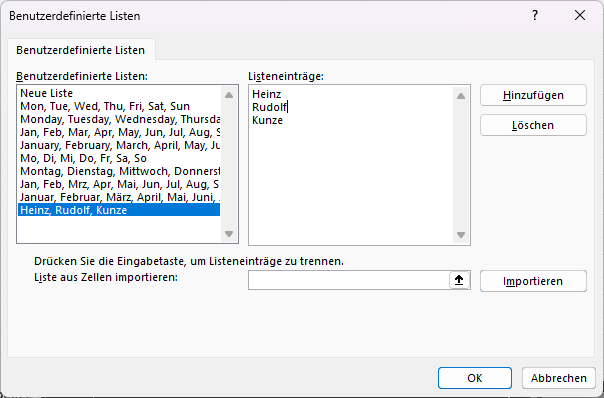
Task: Click the collapse dialog range selector icon
Action: [x=459, y=280]
